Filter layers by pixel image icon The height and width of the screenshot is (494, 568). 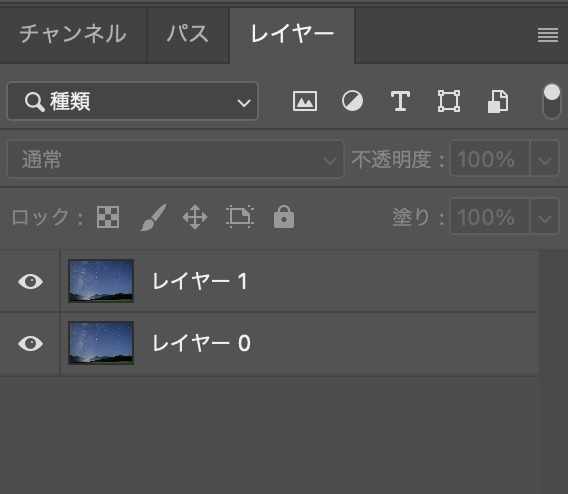(305, 101)
